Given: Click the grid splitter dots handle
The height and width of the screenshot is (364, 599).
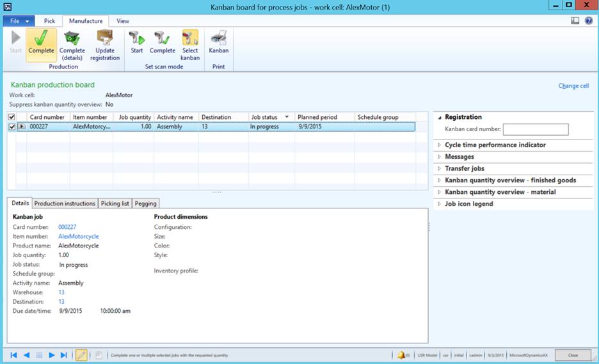Looking at the screenshot, I should pyautogui.click(x=217, y=192).
